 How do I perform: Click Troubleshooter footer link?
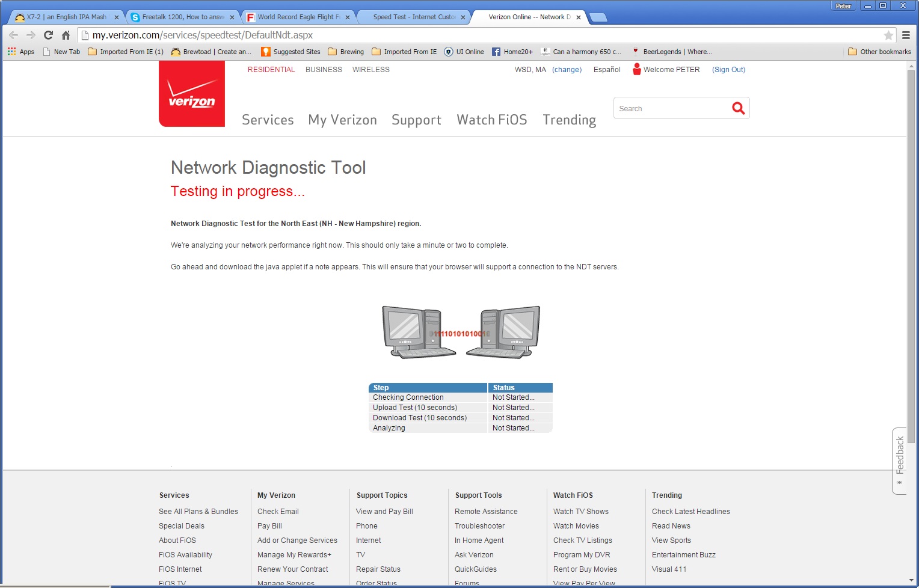pyautogui.click(x=479, y=526)
